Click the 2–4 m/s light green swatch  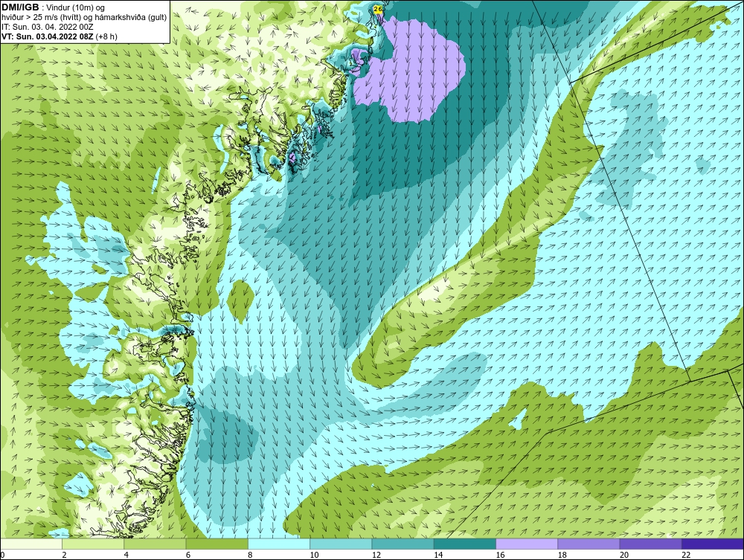tap(93, 544)
